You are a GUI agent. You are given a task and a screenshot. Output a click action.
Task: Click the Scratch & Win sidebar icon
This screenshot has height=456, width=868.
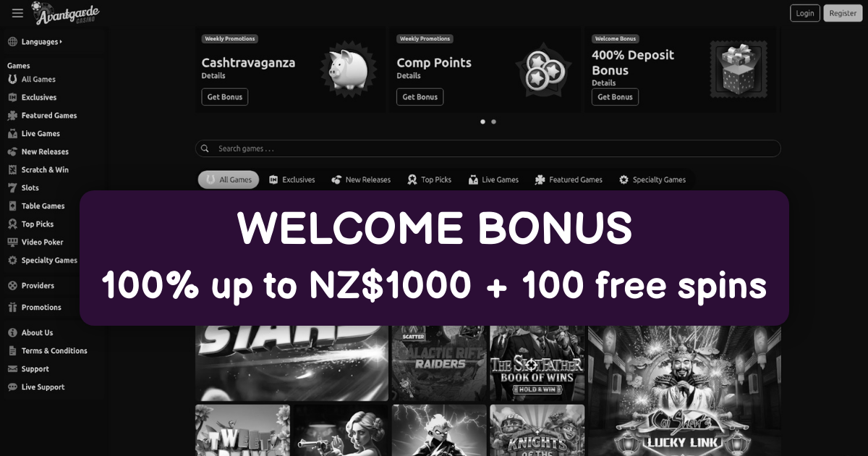coord(12,170)
